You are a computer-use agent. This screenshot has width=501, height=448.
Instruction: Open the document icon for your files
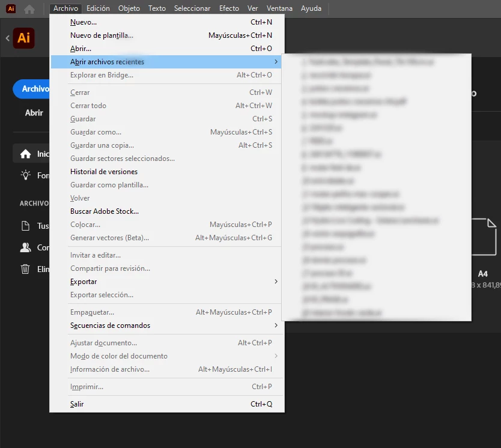(26, 226)
